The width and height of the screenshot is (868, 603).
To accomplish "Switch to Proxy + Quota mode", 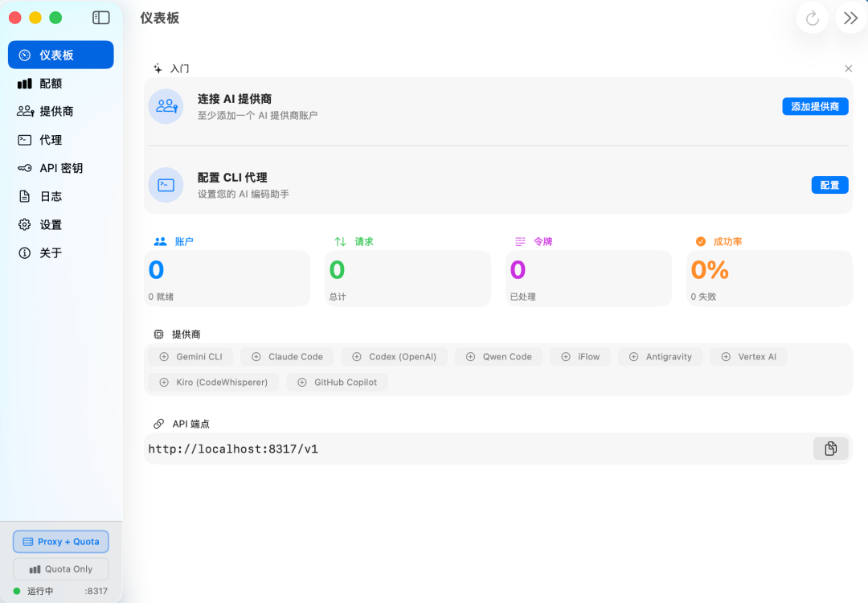I will click(x=61, y=542).
